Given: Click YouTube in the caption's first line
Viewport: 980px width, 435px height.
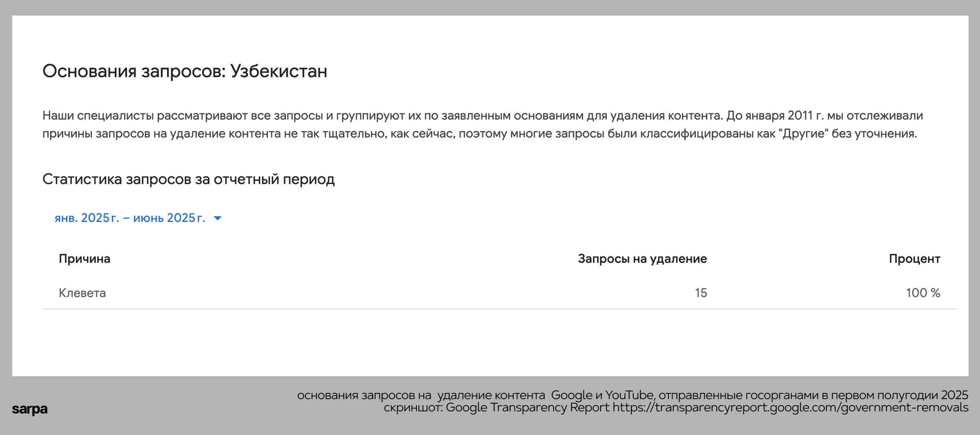Looking at the screenshot, I should click(629, 395).
